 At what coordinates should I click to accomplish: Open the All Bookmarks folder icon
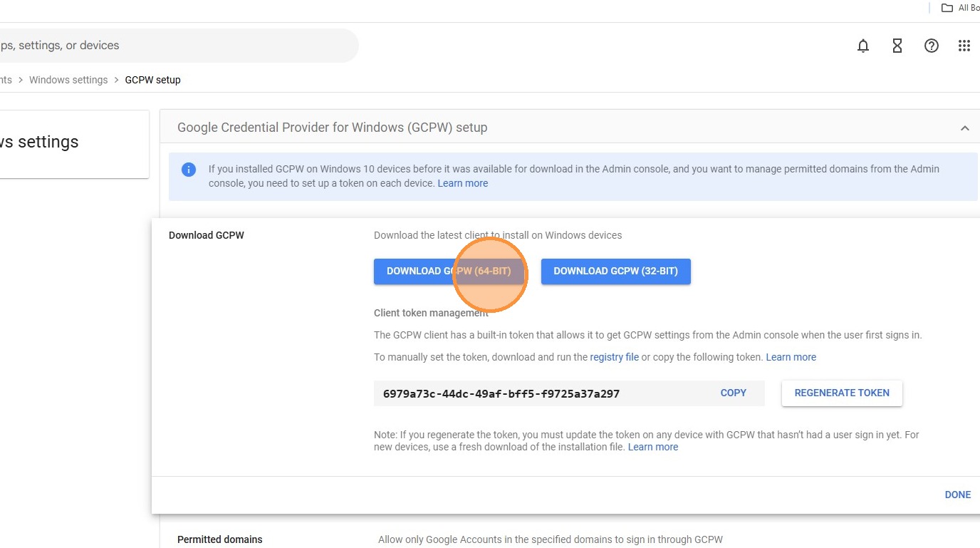(947, 8)
